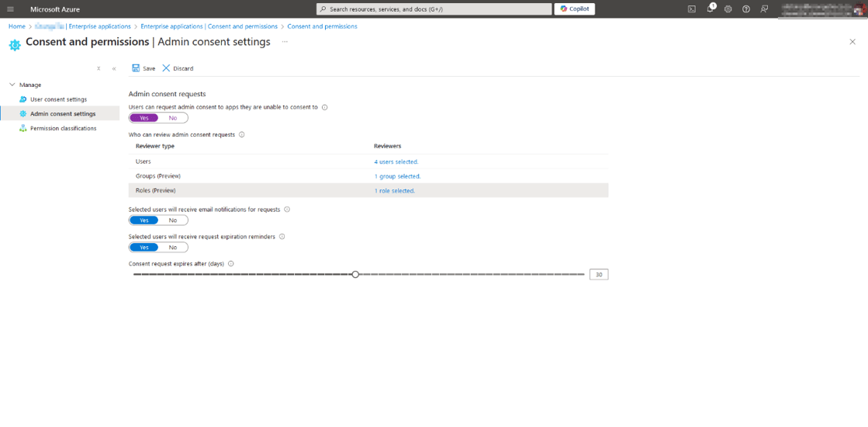The width and height of the screenshot is (868, 427).
Task: Close the Consent and permissions blade
Action: pos(852,42)
